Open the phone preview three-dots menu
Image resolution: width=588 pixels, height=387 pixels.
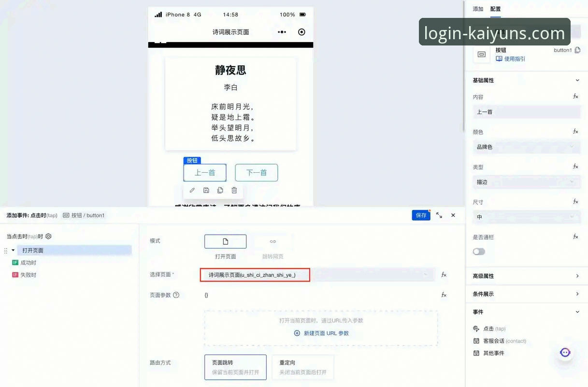coord(282,32)
